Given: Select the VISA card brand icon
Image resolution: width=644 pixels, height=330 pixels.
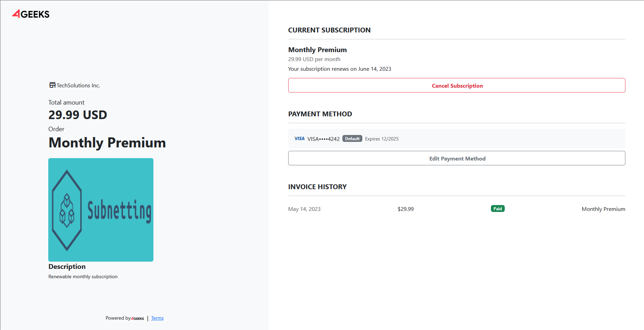Looking at the screenshot, I should tap(299, 138).
